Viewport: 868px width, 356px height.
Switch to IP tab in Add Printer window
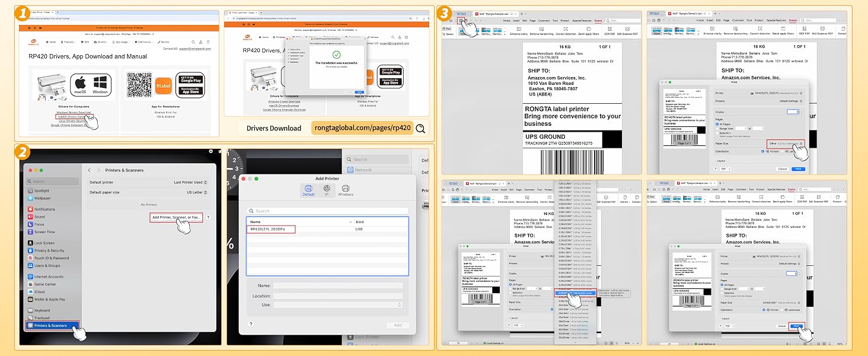327,190
